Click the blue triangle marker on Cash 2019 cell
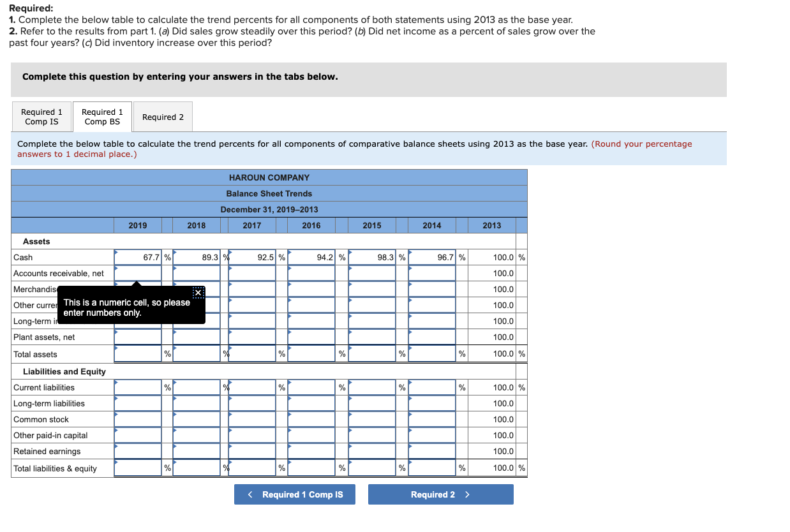 point(117,252)
